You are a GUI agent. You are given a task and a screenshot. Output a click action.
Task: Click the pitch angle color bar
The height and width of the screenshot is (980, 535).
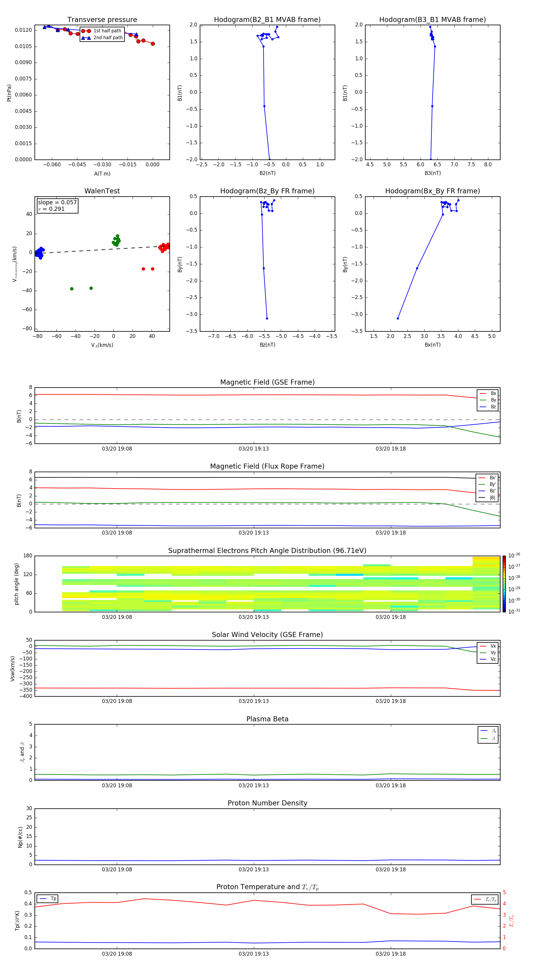coord(504,584)
